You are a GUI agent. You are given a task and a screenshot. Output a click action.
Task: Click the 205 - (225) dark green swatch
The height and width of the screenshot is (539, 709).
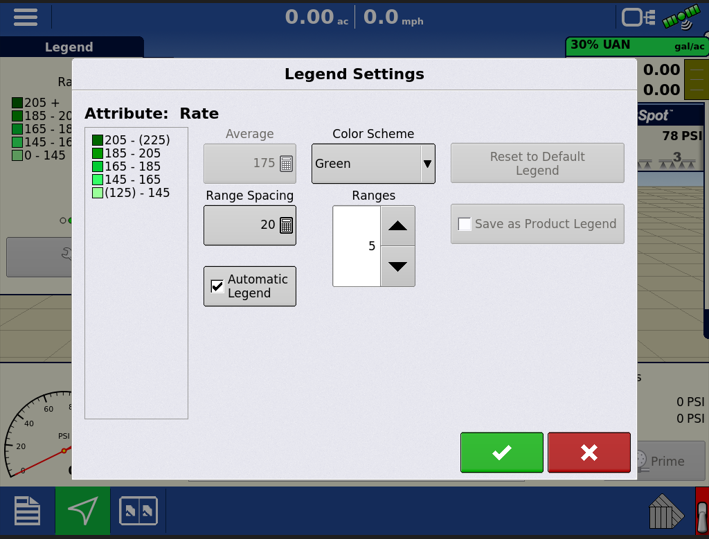coord(98,141)
